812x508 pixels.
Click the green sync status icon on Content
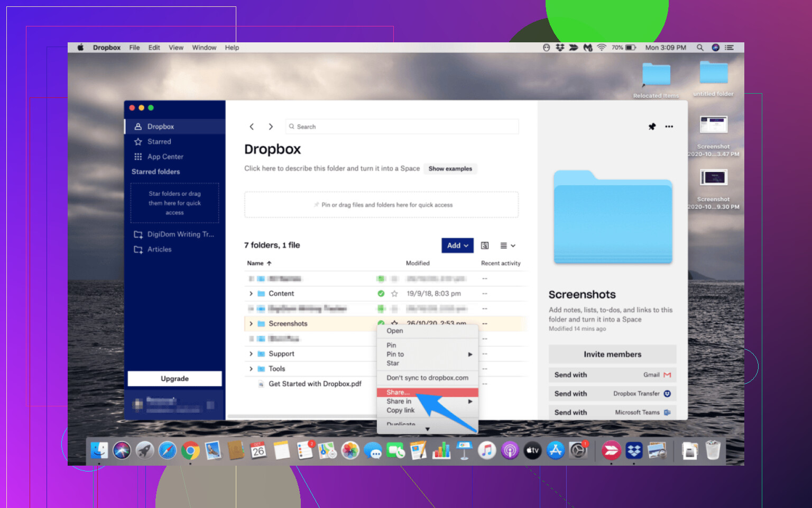pyautogui.click(x=381, y=294)
